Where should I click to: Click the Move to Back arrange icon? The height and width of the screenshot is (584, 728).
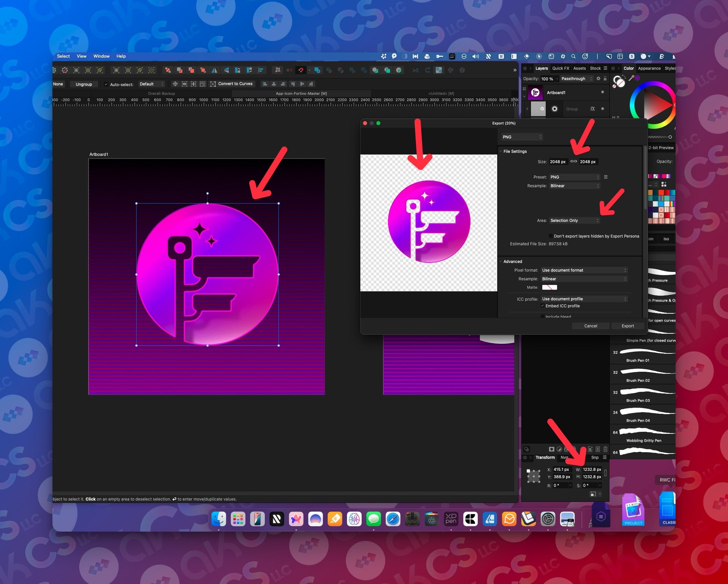[x=168, y=70]
